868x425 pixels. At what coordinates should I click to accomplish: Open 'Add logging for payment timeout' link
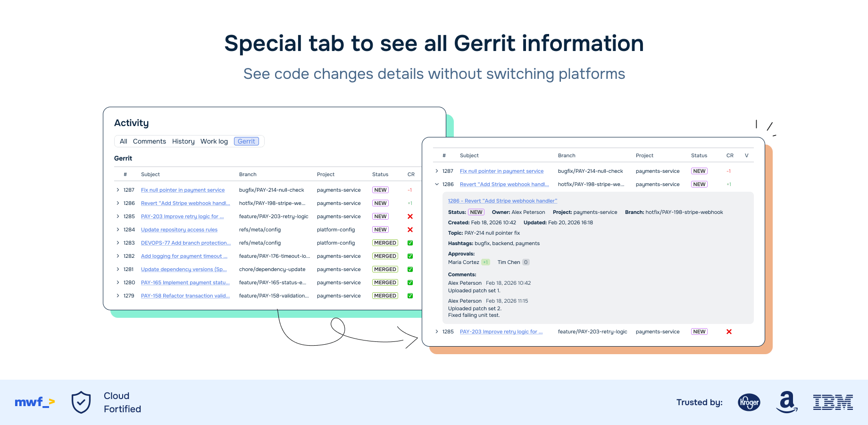pos(184,256)
